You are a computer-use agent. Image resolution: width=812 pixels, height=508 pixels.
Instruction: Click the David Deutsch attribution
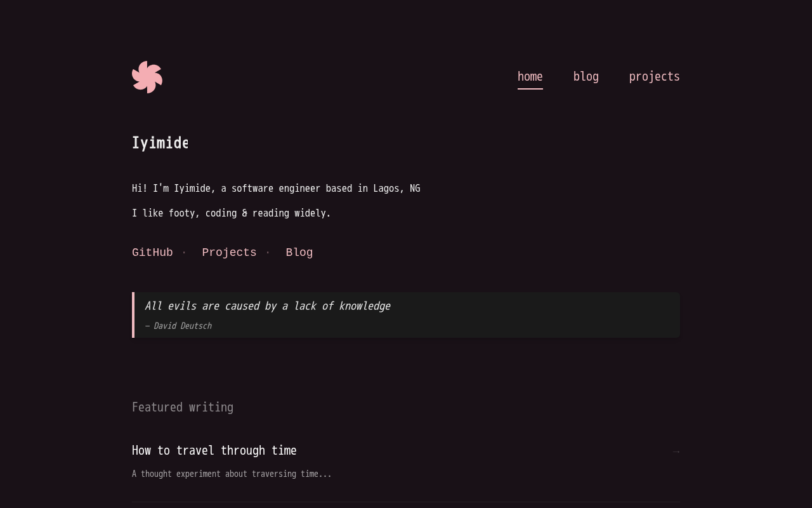(178, 326)
